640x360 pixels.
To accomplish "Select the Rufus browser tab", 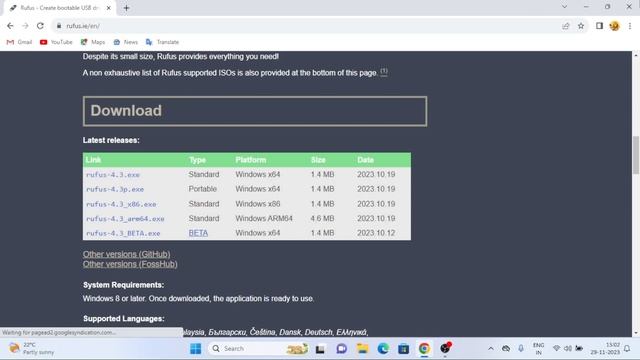I will (x=59, y=8).
